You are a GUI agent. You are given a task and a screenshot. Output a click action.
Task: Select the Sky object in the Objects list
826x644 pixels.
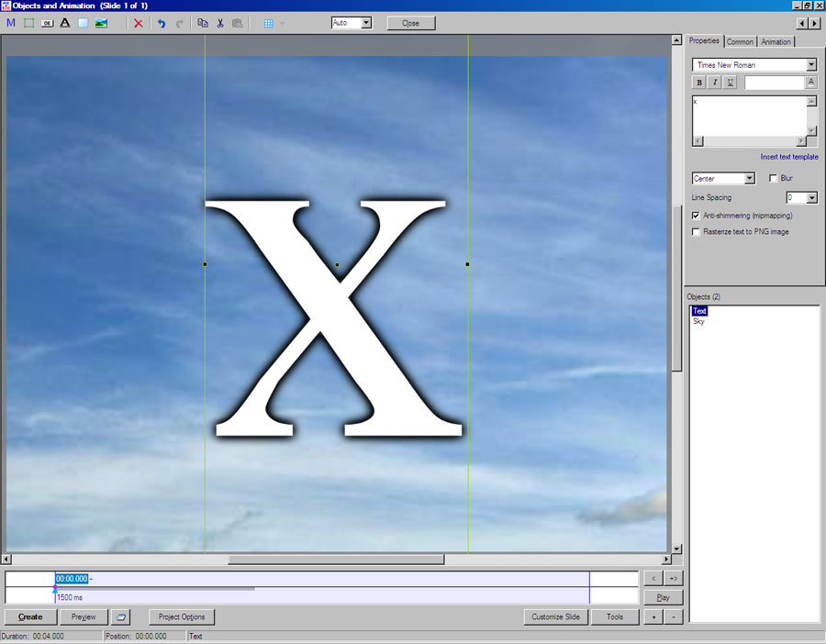[x=699, y=322]
